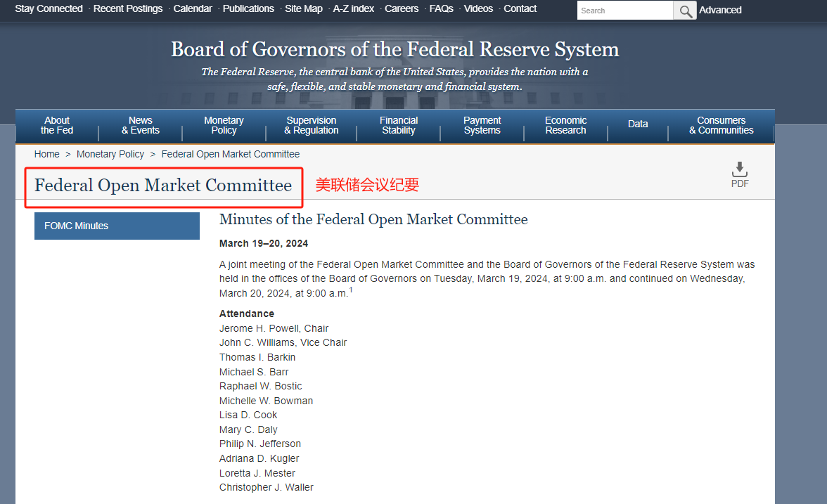Go to Monetary Policy breadcrumb link
This screenshot has height=504, width=827.
coord(110,154)
